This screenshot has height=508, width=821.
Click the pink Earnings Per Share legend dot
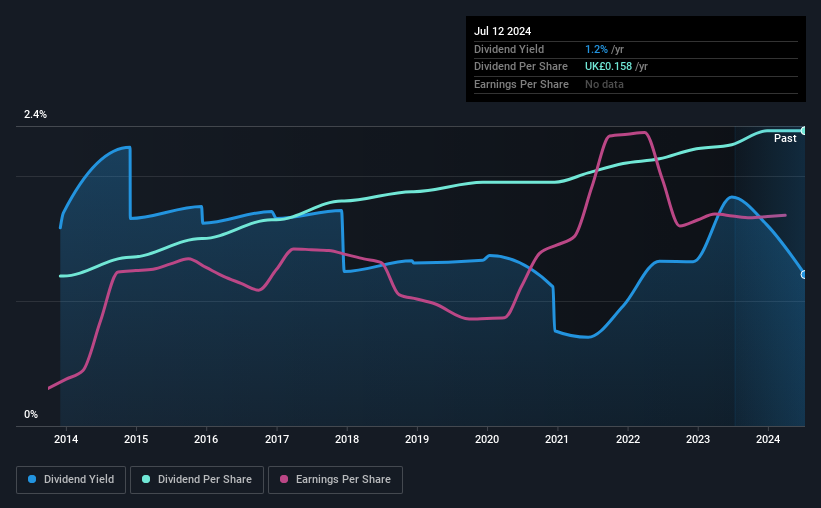pyautogui.click(x=284, y=479)
